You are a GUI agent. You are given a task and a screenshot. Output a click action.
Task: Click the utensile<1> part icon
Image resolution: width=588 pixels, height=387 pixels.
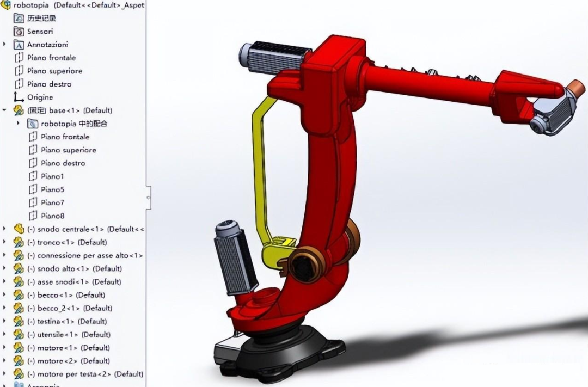(x=19, y=335)
